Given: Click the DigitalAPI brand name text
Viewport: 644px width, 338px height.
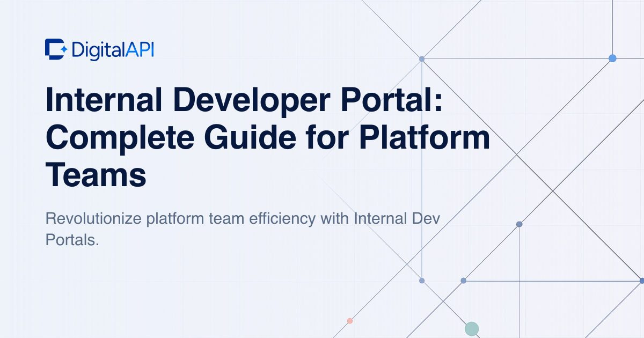Looking at the screenshot, I should pos(113,50).
